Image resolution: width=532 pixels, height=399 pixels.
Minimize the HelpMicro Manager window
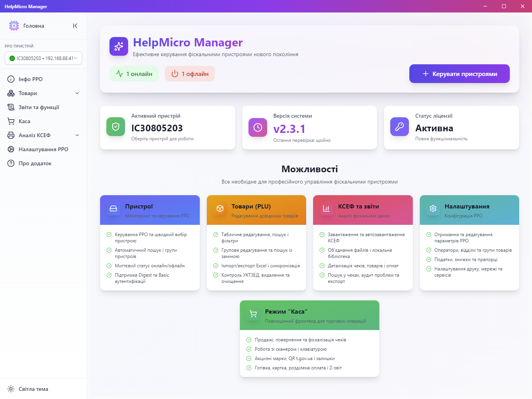[x=485, y=6]
